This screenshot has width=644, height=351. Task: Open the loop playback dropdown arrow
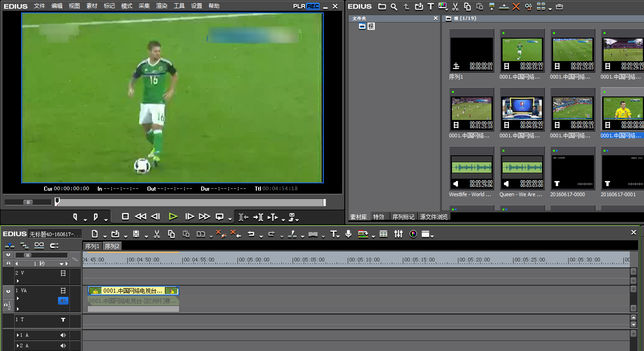[230, 220]
